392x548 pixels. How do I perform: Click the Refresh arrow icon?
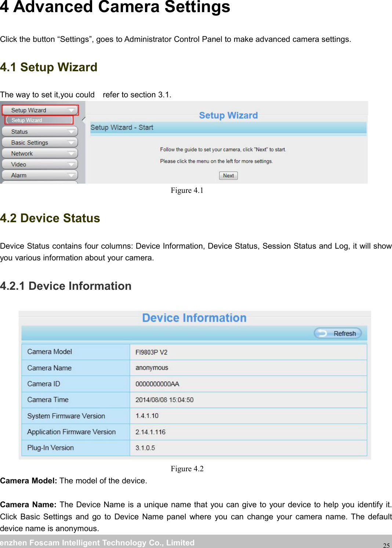point(322,334)
